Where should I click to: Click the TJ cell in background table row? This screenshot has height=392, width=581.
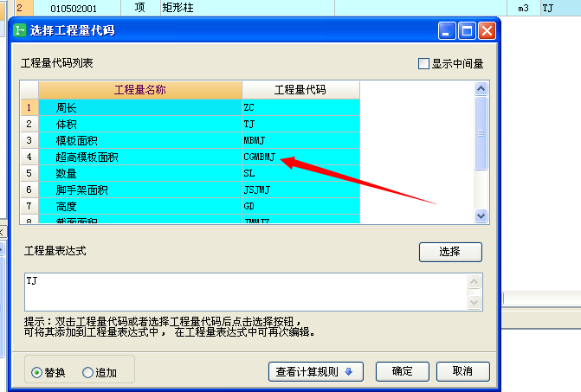pyautogui.click(x=560, y=8)
